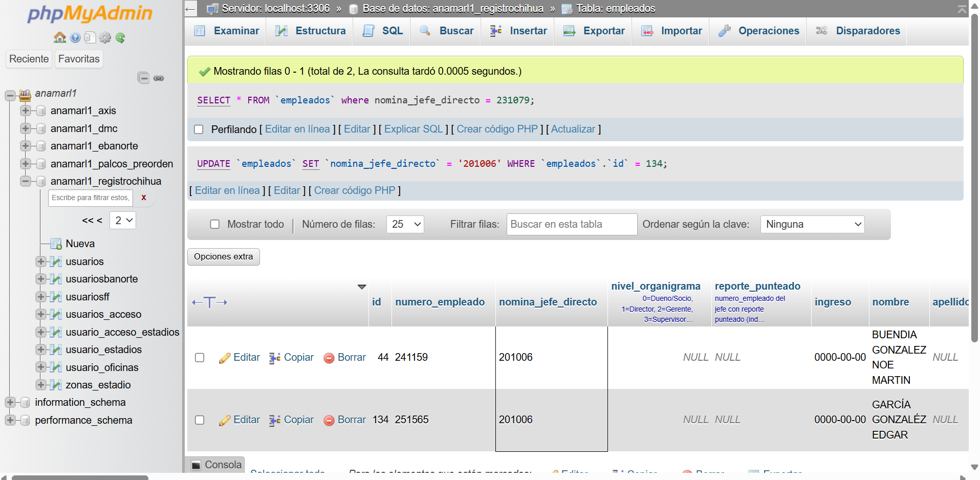Screen dimensions: 980x480
Task: Focus the Filtrar filas search field
Action: click(572, 224)
